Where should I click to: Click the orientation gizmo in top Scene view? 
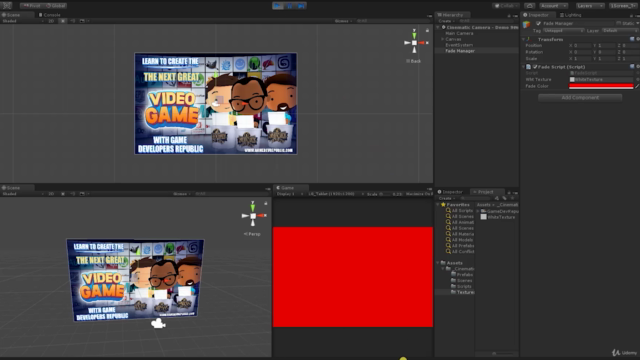pyautogui.click(x=415, y=42)
